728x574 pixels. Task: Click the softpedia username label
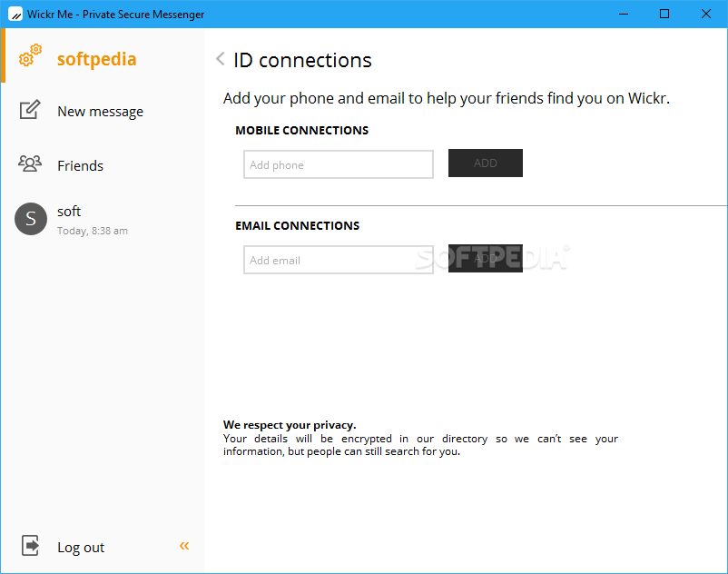96,59
